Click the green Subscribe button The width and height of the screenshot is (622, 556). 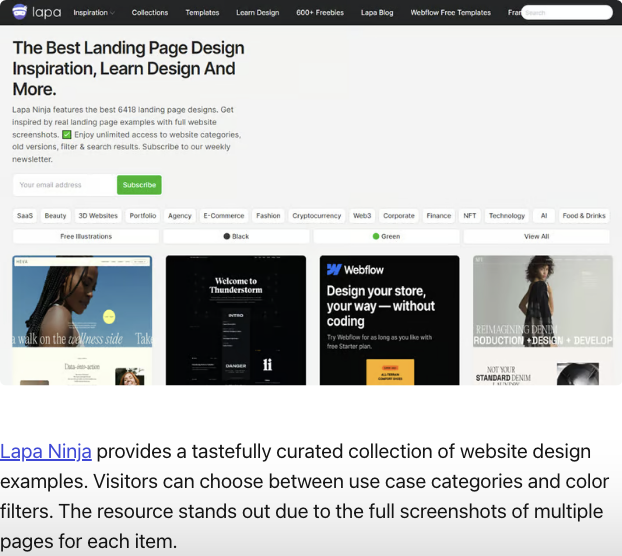click(139, 185)
